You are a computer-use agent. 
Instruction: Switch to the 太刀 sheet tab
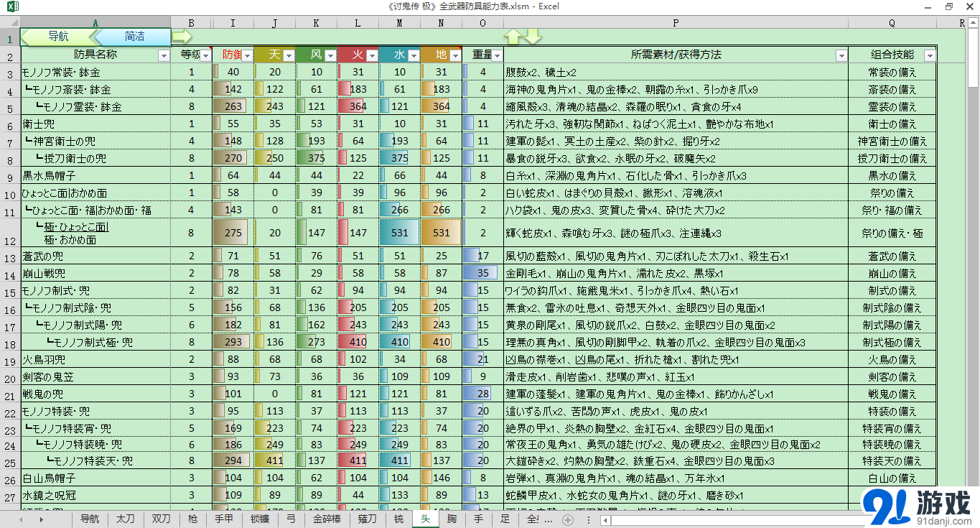(126, 519)
